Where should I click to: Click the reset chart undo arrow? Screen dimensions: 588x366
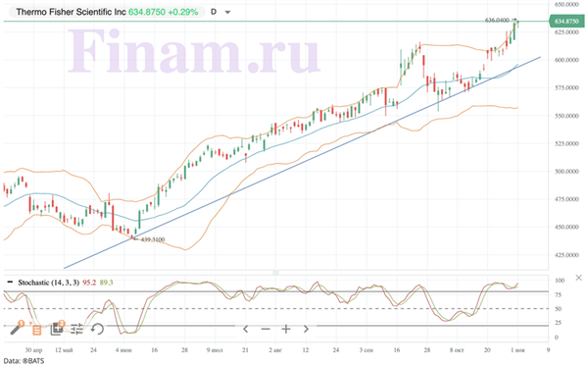[97, 330]
